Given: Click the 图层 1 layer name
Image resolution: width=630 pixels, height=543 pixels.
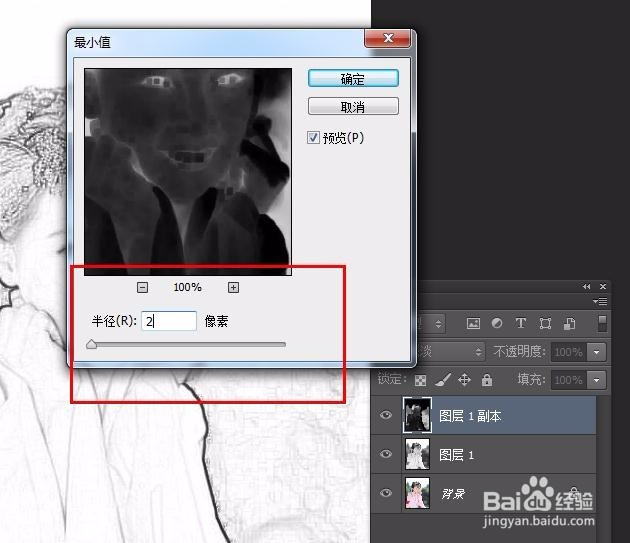Looking at the screenshot, I should click(456, 455).
